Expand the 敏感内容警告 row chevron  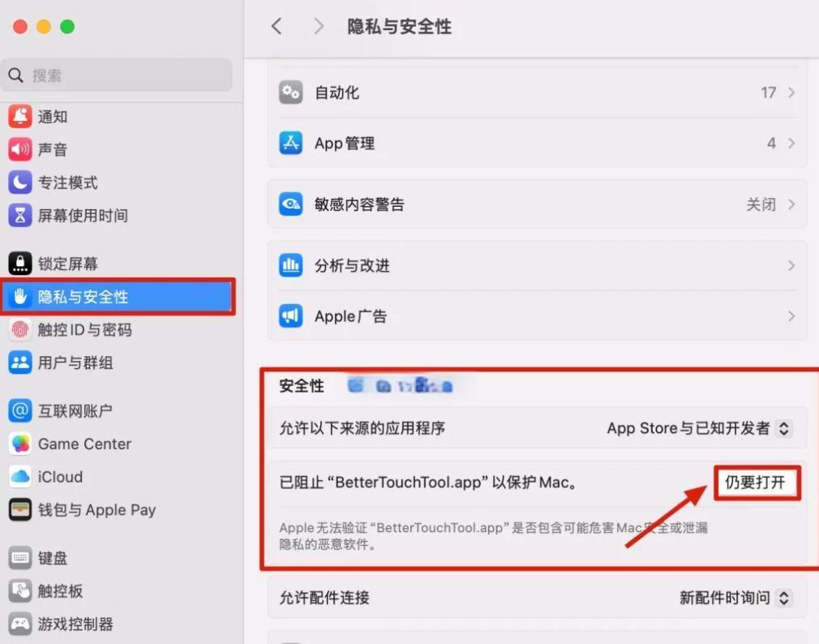click(791, 204)
